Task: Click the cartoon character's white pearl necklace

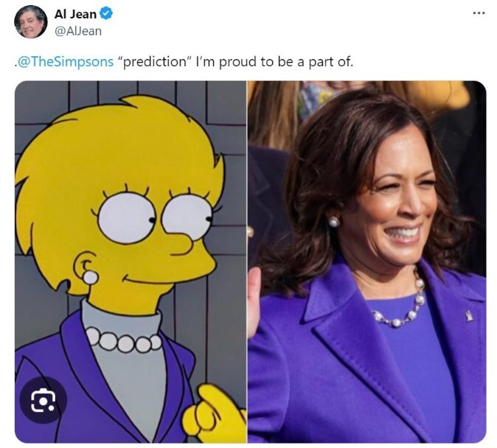Action: [124, 340]
